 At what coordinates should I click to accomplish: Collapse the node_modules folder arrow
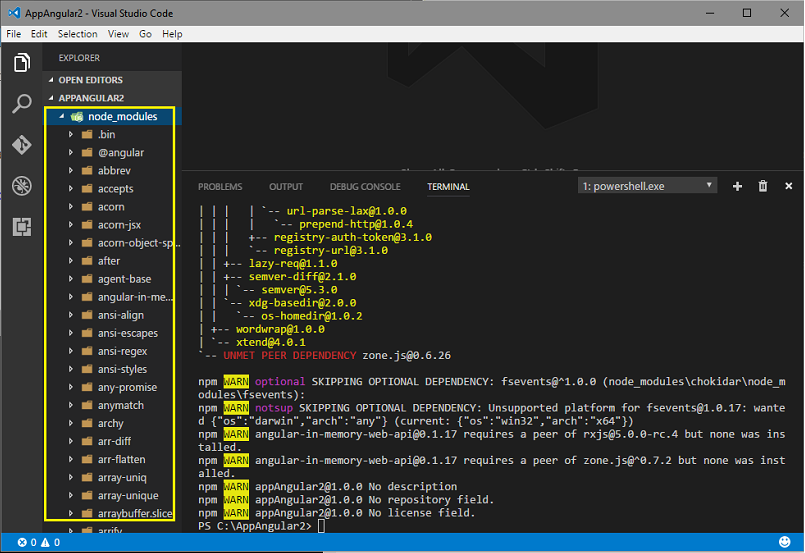pos(62,117)
